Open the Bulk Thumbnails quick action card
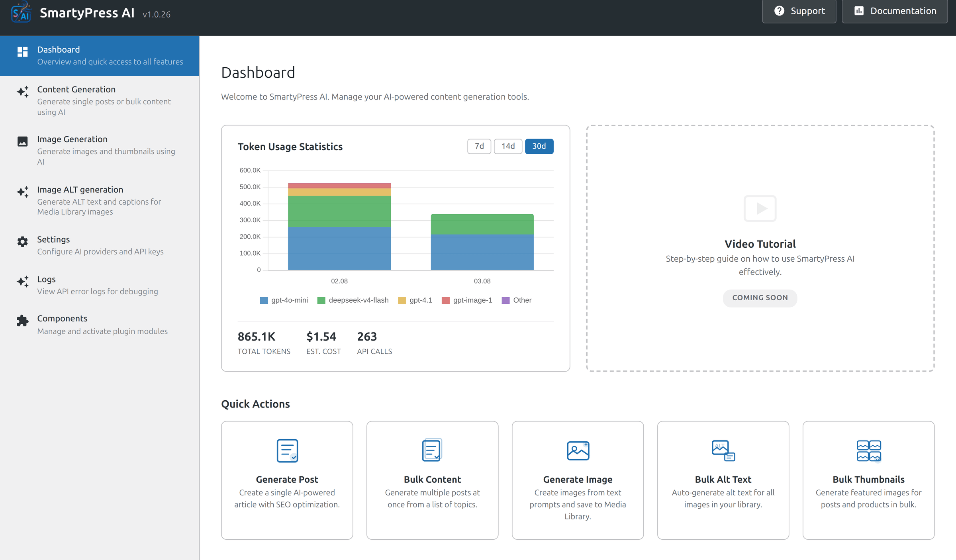The width and height of the screenshot is (956, 560). 869,480
